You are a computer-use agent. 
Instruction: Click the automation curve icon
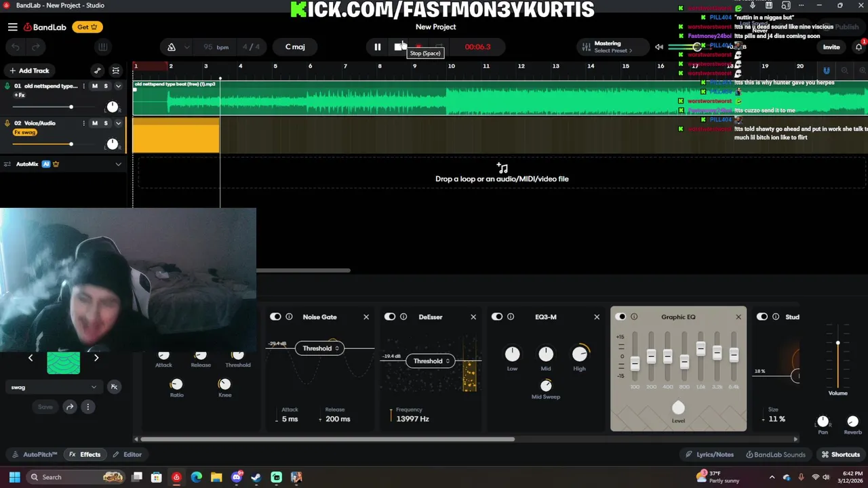[x=98, y=70]
